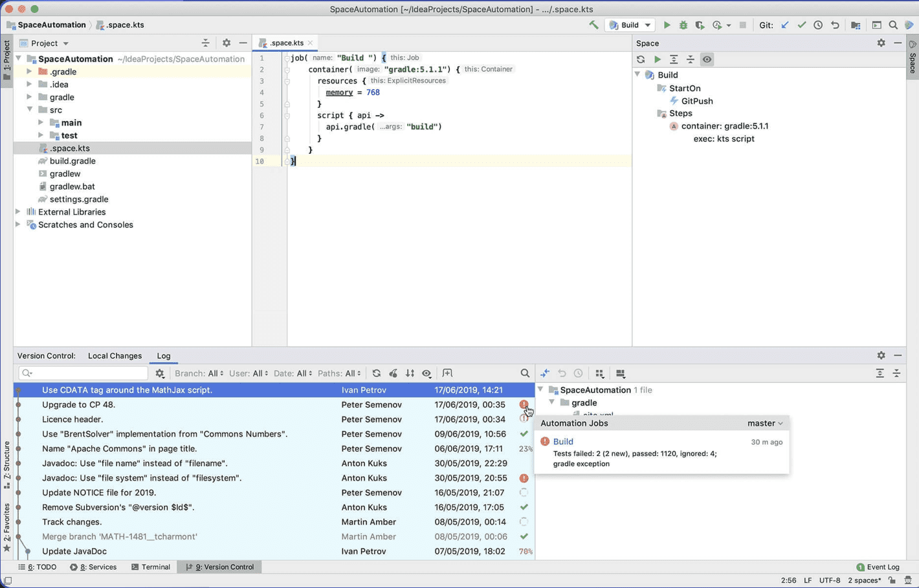Viewport: 919px width, 588px height.
Task: Run the Build configuration with play button
Action: [667, 25]
